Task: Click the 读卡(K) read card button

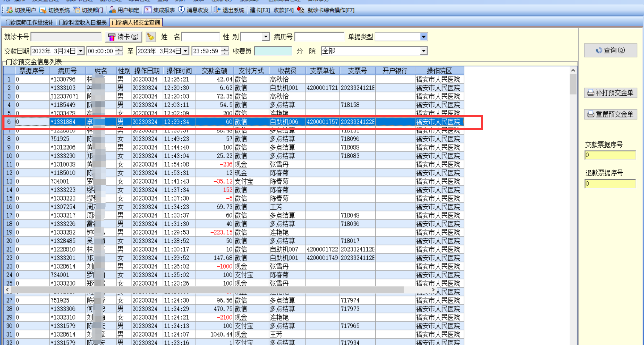Action: 123,37
